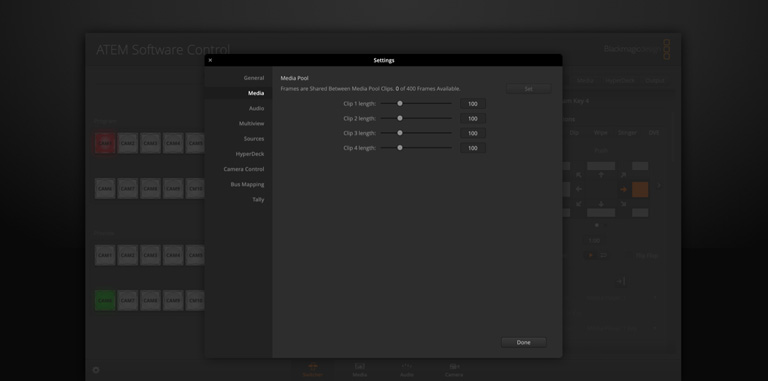This screenshot has width=768, height=381.
Task: Select CAM3 on the Program row
Action: coord(150,143)
